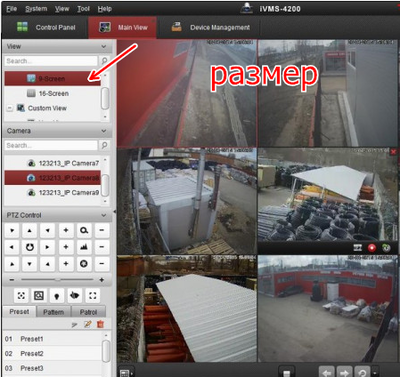The height and width of the screenshot is (377, 400).
Task: Switch to Device Management tab
Action: pos(210,27)
